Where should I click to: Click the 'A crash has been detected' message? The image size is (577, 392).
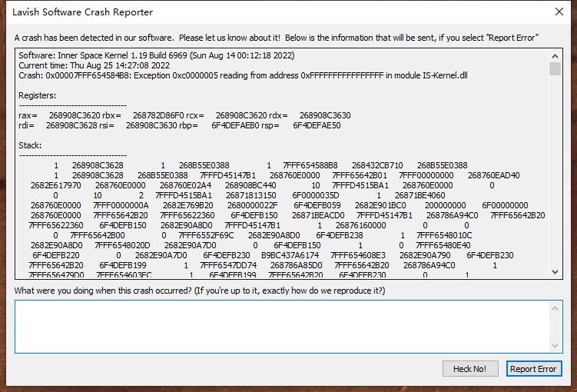(277, 38)
